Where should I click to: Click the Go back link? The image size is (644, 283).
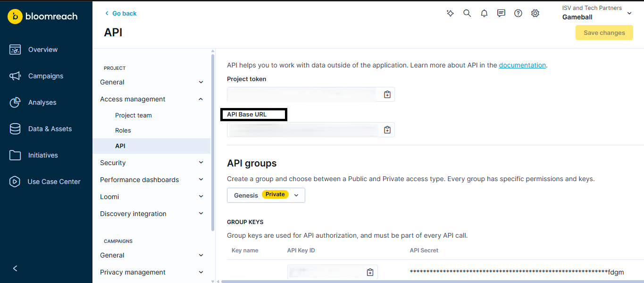[121, 13]
